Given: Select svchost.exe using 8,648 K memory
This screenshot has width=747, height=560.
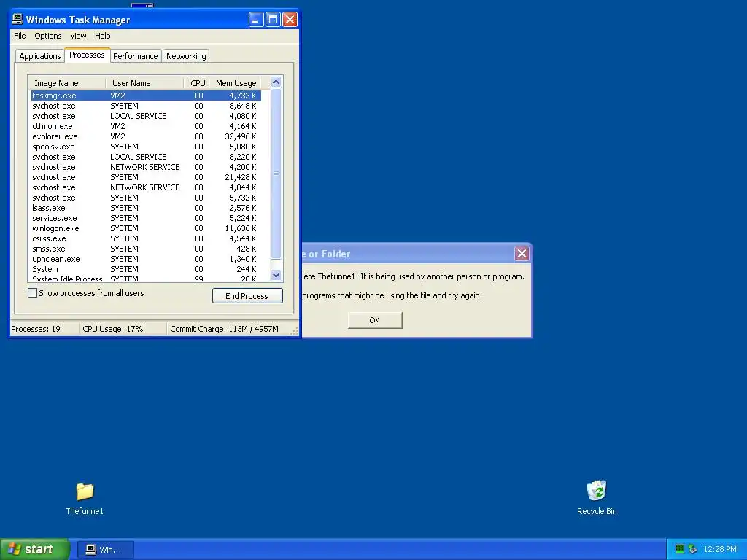Looking at the screenshot, I should (x=146, y=106).
